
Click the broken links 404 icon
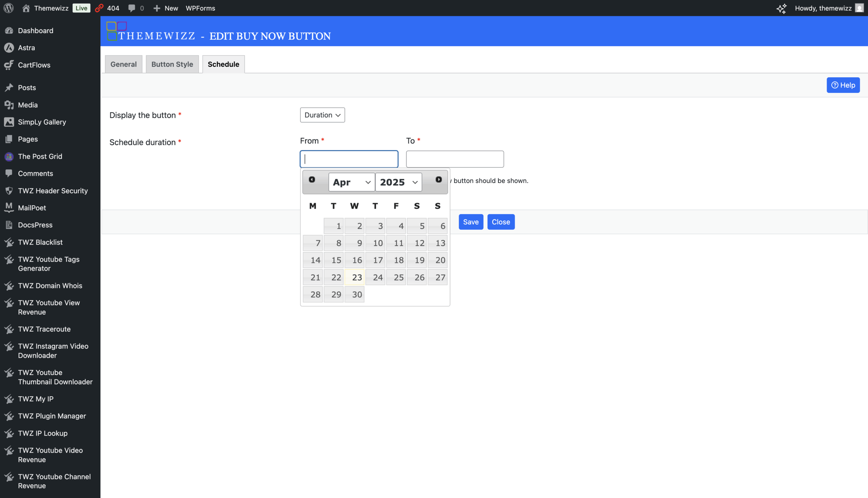click(x=99, y=8)
